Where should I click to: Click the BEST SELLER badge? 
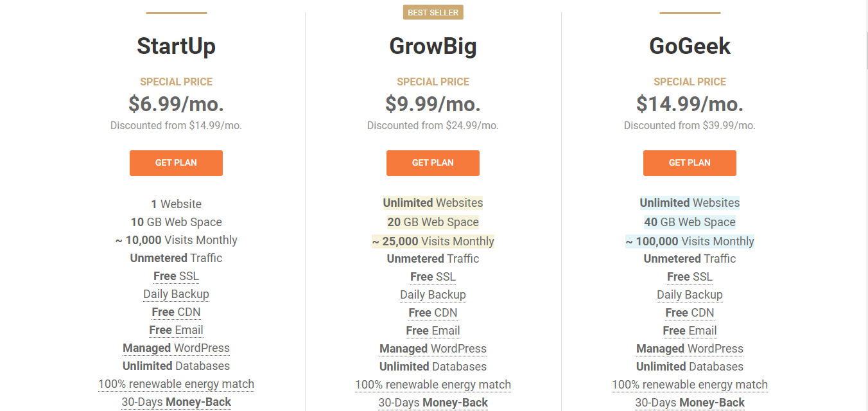pyautogui.click(x=433, y=12)
